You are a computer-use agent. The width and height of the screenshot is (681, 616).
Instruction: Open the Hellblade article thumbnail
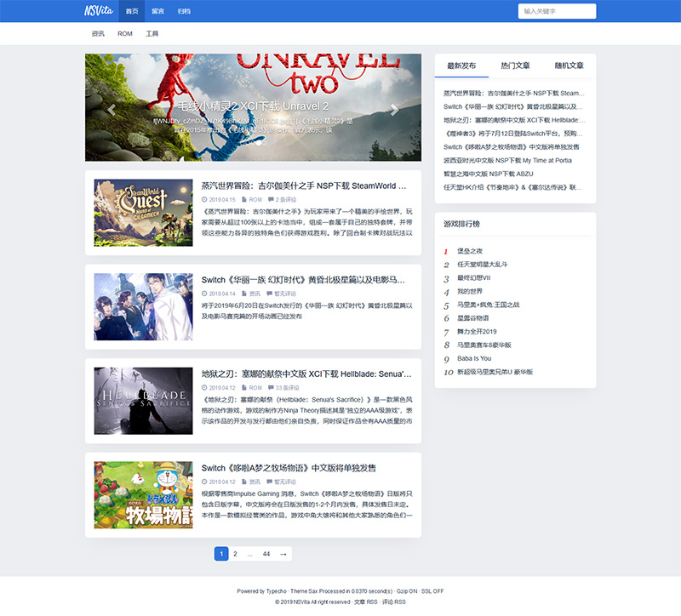(x=143, y=401)
